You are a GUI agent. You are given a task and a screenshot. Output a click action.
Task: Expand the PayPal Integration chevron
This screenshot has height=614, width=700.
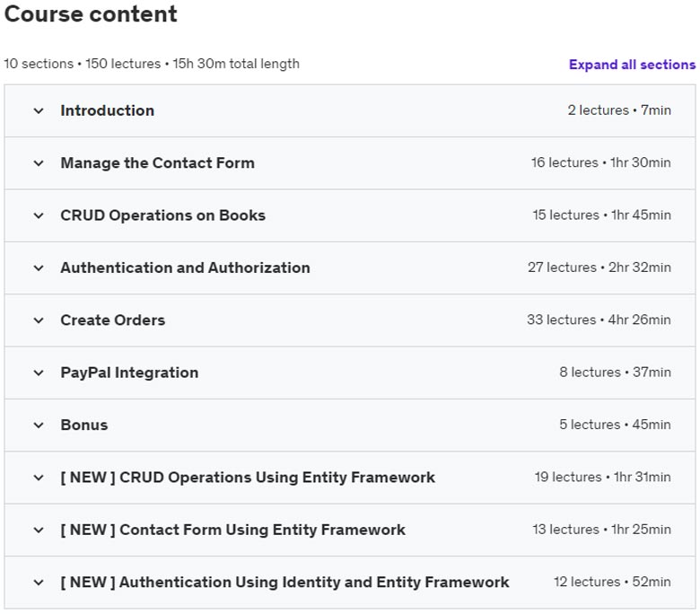39,373
